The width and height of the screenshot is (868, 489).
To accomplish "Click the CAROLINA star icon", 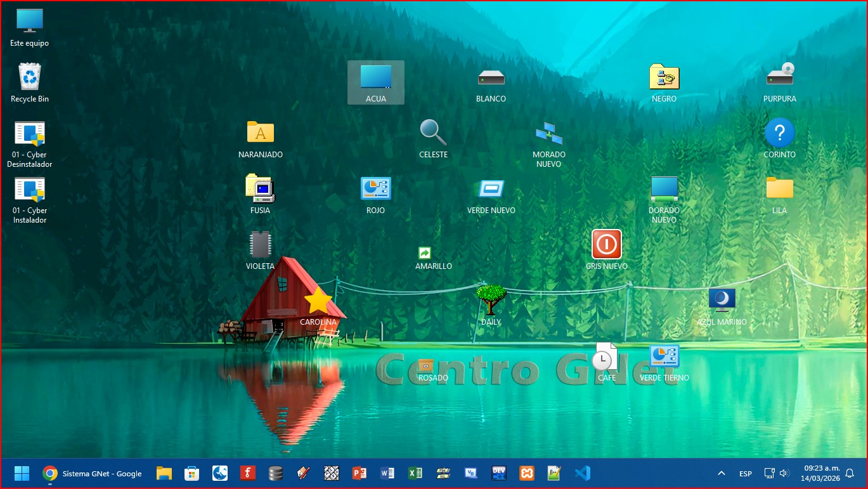I will click(318, 301).
